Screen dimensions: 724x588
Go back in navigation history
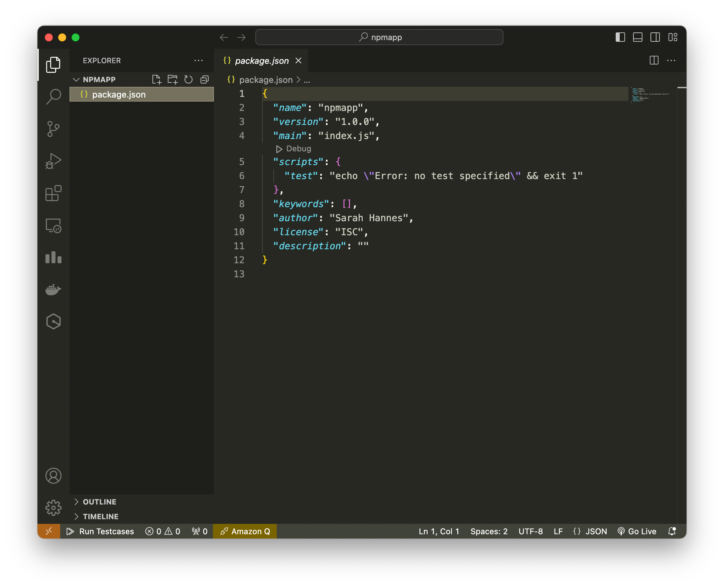pyautogui.click(x=224, y=37)
